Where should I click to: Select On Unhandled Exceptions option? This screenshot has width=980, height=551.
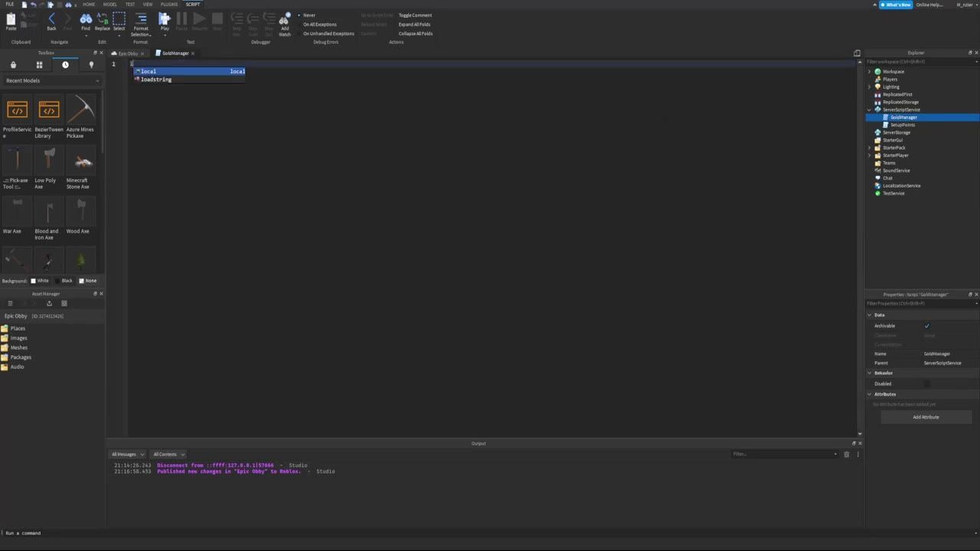click(x=328, y=34)
